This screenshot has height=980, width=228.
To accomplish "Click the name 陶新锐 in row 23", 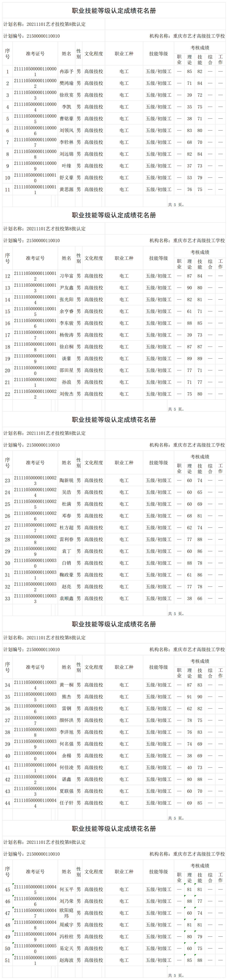I will [67, 481].
